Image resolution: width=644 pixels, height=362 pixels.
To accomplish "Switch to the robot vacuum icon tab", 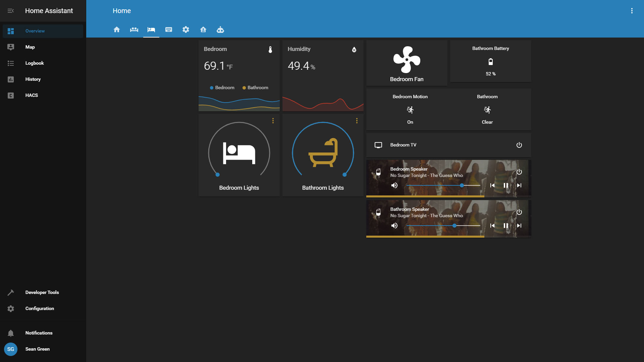I will (x=220, y=29).
